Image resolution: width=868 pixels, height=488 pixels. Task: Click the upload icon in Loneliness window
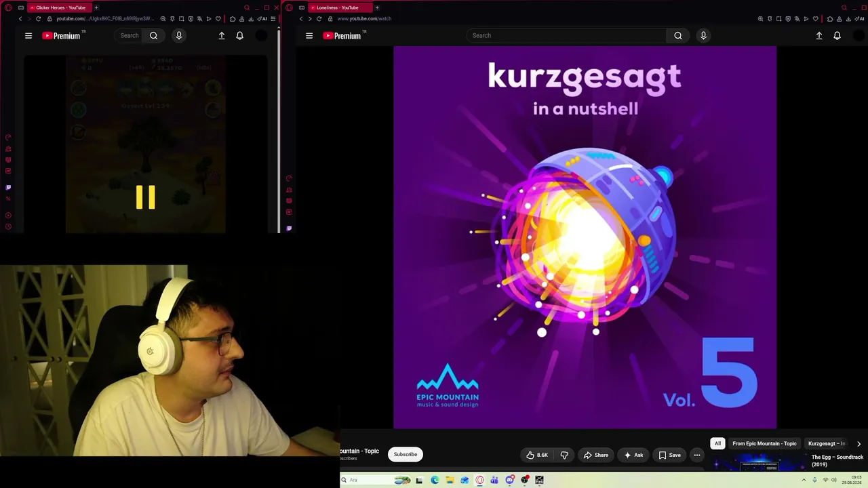(819, 35)
